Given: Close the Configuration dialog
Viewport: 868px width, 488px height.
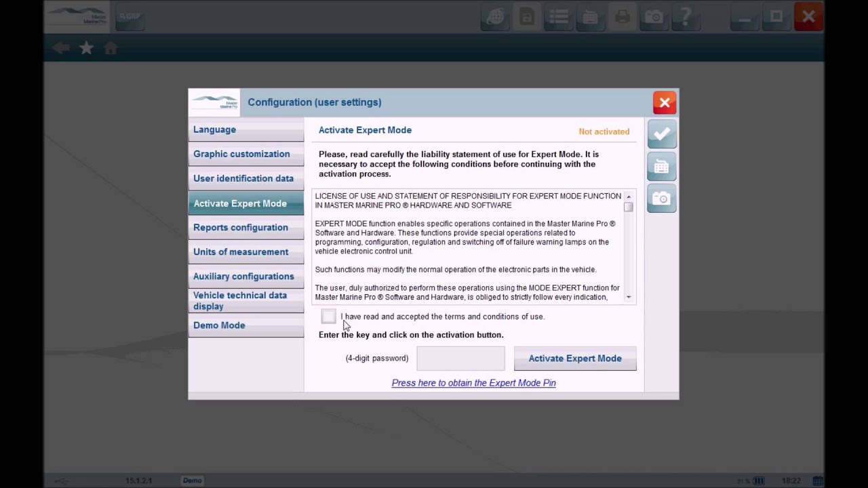Looking at the screenshot, I should pos(665,102).
